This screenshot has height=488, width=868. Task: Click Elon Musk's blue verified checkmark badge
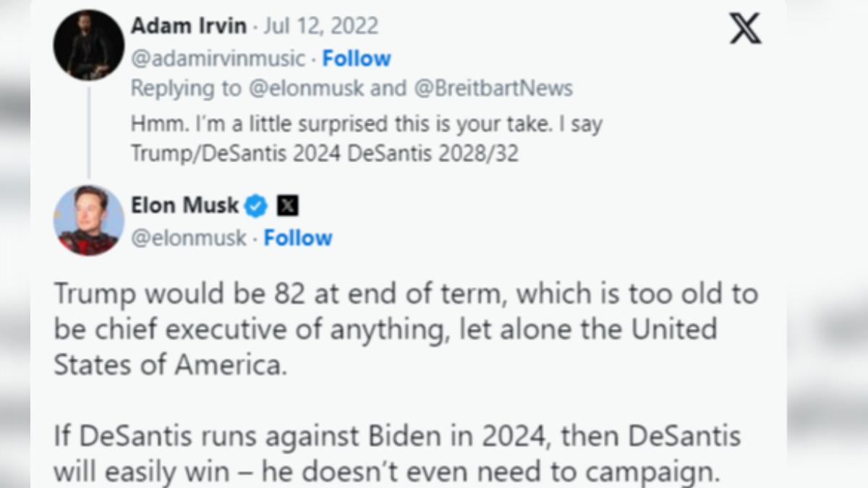point(256,207)
